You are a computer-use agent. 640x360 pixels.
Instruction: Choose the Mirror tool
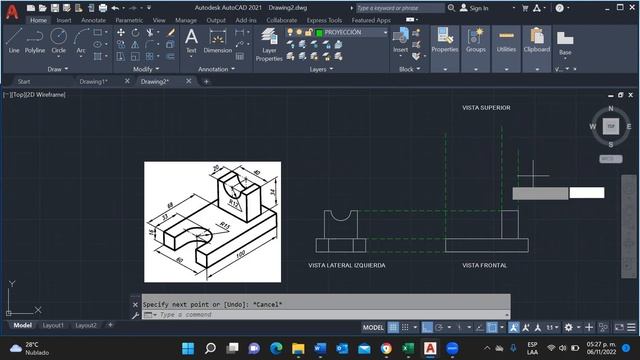pos(135,44)
